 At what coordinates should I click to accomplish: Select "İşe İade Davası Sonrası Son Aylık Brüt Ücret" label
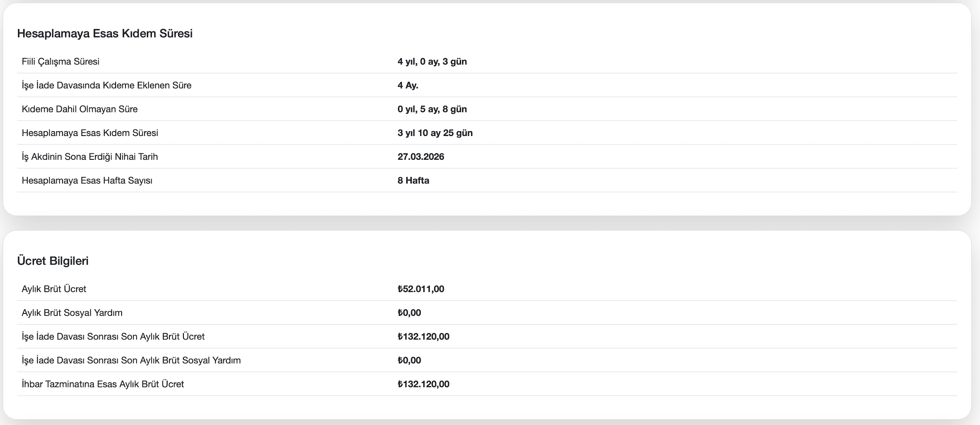[113, 336]
